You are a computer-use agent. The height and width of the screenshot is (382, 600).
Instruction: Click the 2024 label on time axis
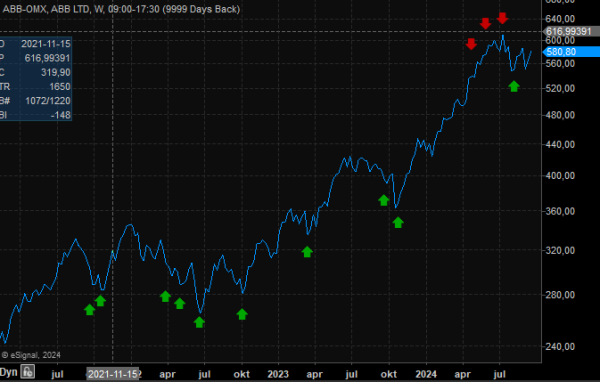click(426, 374)
